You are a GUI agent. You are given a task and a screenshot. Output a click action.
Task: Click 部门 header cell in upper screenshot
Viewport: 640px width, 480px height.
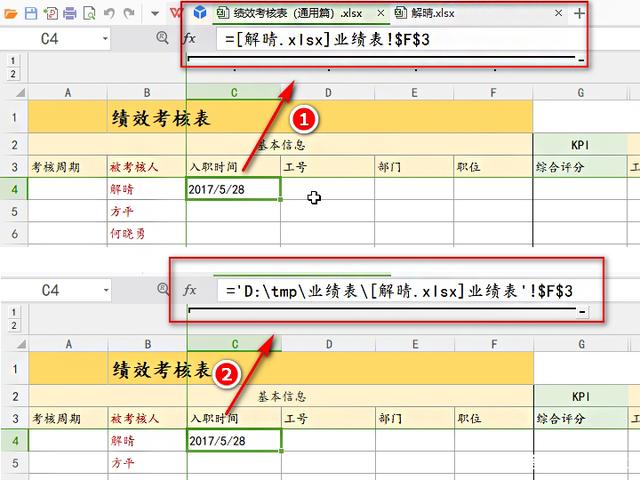click(x=414, y=167)
